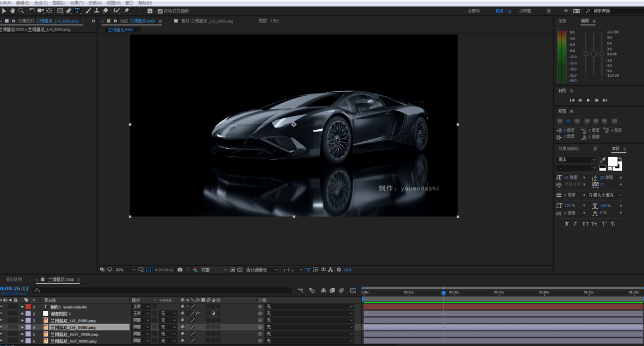Expand the 调整图层 1 layer properties
The height and width of the screenshot is (346, 644).
tap(23, 314)
